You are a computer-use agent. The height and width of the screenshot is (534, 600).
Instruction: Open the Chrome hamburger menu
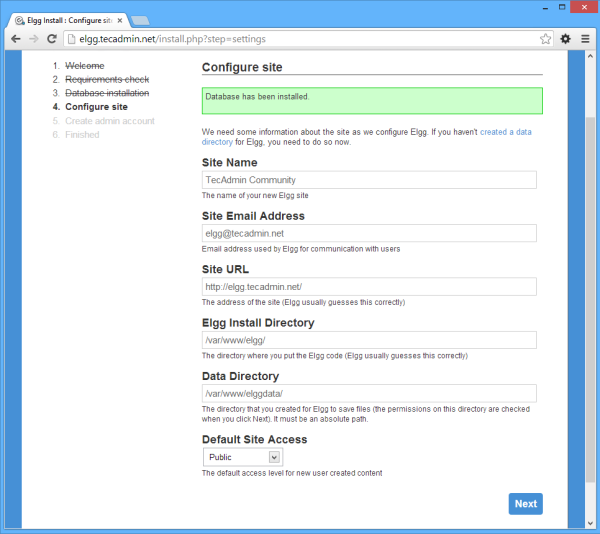click(585, 39)
